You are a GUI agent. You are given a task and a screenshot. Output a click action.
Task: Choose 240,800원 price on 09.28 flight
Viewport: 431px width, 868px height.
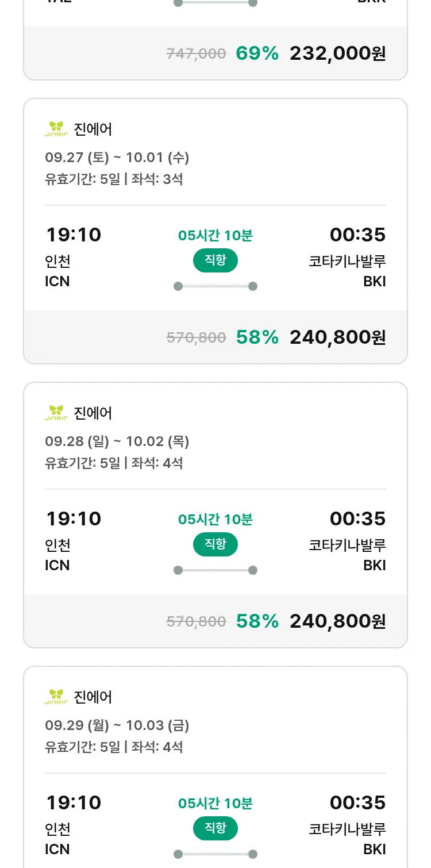[337, 621]
